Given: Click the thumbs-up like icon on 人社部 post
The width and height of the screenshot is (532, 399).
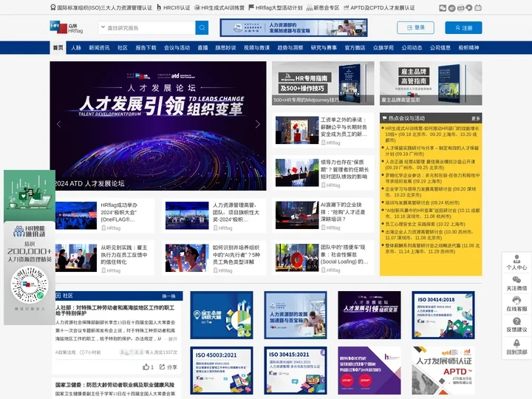Looking at the screenshot, I should point(146,366).
